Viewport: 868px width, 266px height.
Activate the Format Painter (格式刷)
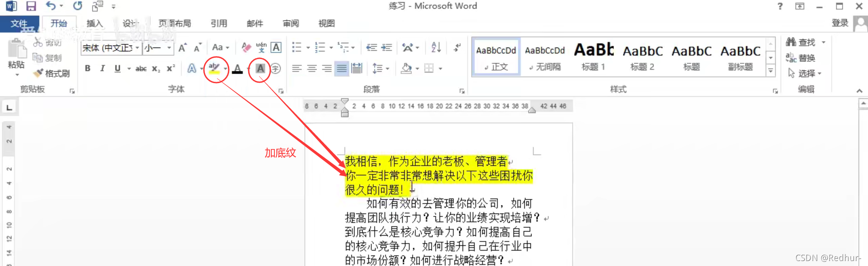pos(52,73)
